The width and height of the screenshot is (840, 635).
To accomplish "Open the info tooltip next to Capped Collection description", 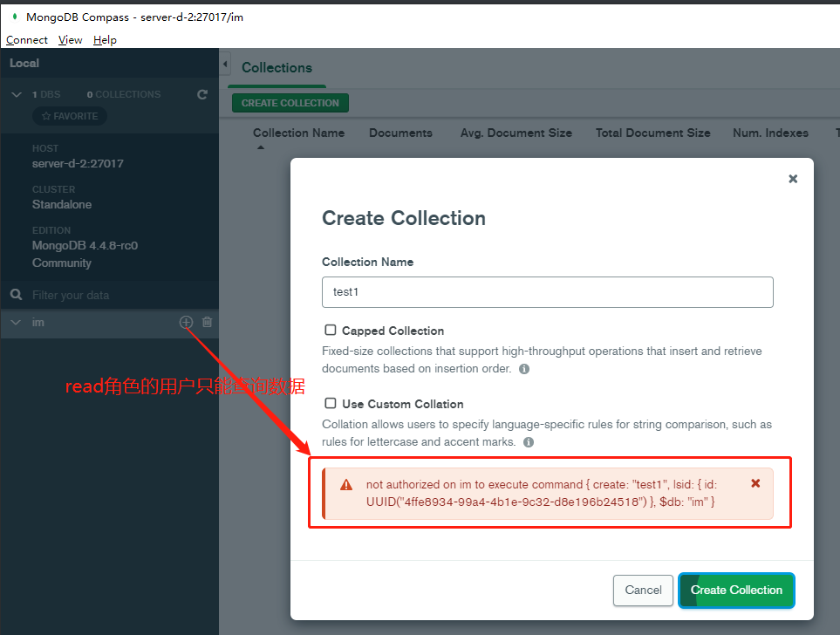I will coord(523,369).
